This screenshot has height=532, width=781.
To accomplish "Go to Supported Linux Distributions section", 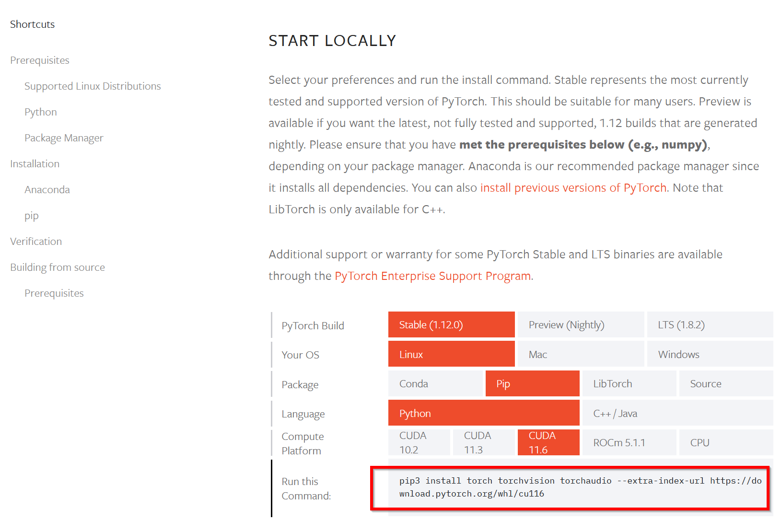I will pos(93,86).
